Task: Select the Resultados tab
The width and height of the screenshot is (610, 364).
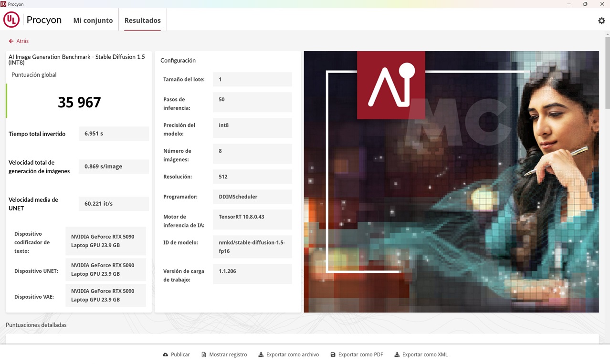Action: pyautogui.click(x=142, y=21)
